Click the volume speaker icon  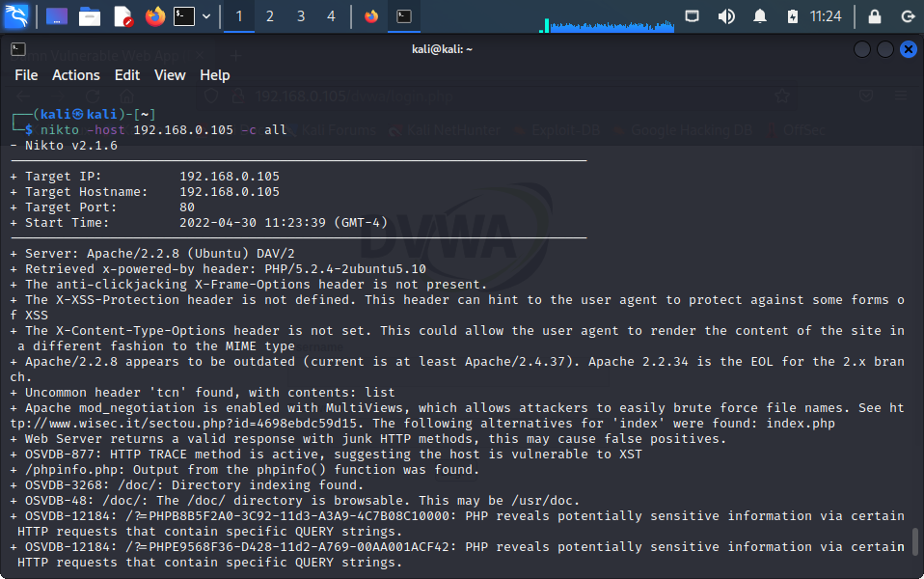(726, 16)
